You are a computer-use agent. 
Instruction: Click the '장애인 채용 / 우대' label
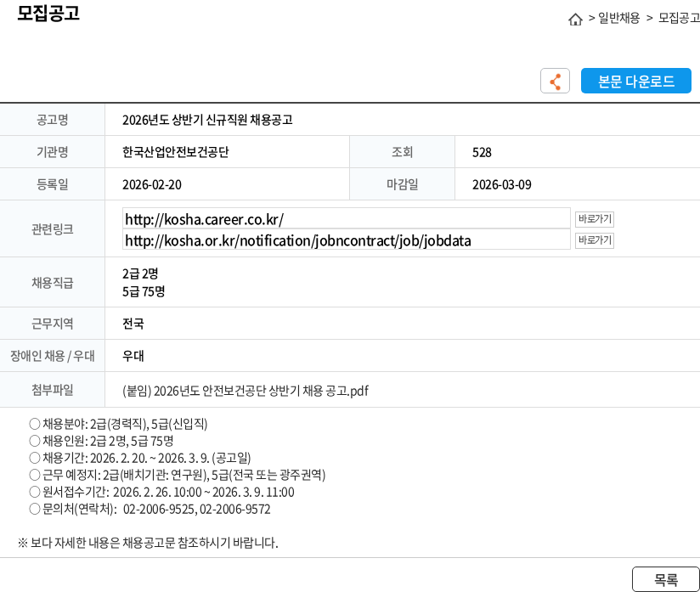(52, 356)
